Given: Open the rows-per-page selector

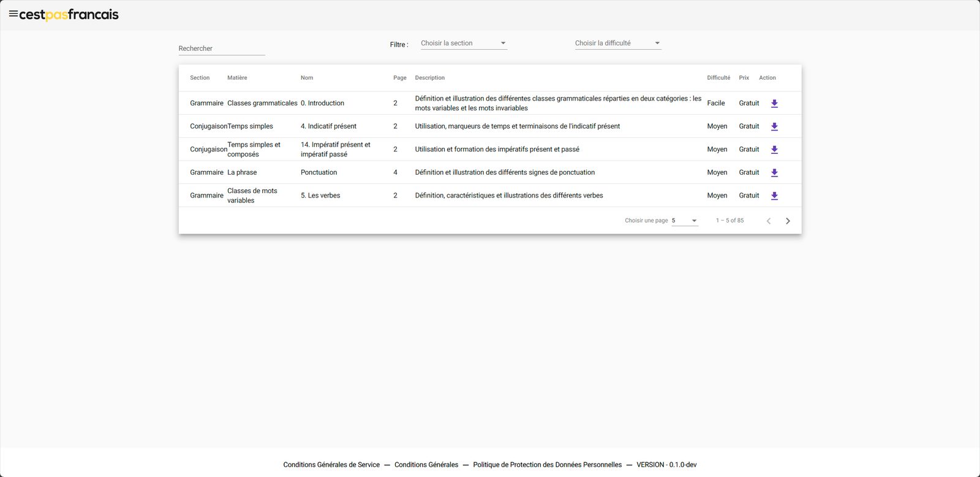Looking at the screenshot, I should [x=685, y=221].
